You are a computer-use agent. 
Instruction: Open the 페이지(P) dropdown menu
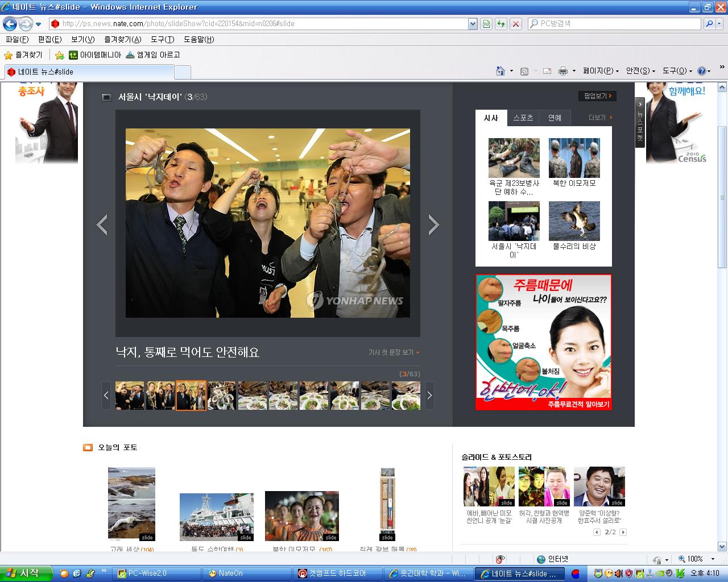601,71
